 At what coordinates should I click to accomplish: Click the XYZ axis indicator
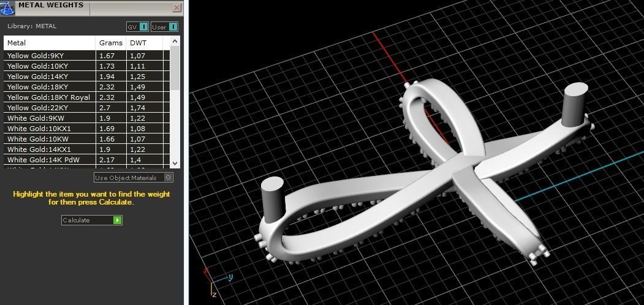coord(218,283)
